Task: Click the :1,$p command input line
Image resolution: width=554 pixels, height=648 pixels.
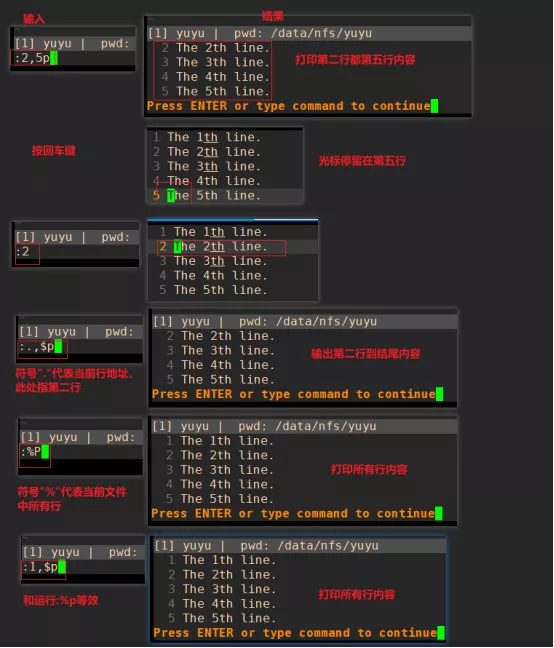Action: 83,567
